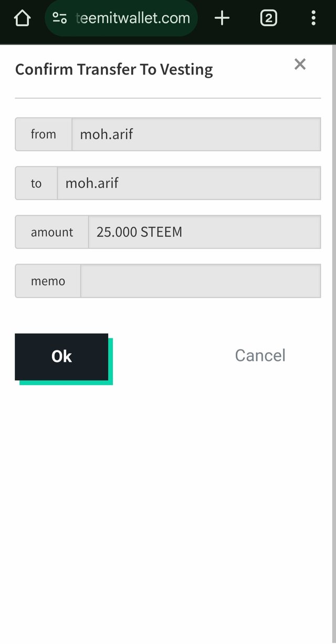Open tab switcher showing 2 tabs

pos(268,18)
